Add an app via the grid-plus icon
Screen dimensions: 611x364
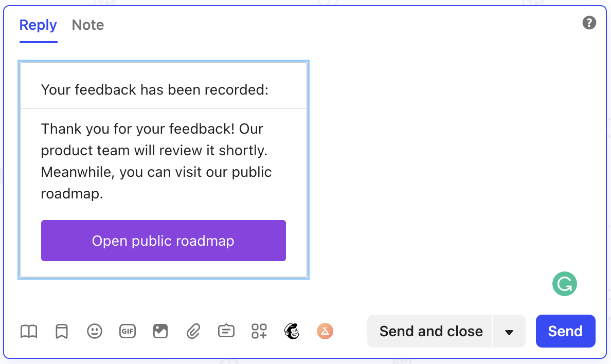point(259,331)
